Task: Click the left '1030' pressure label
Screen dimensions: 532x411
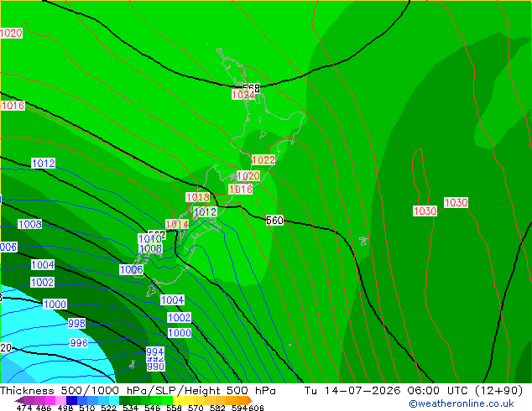Action: pyautogui.click(x=425, y=211)
